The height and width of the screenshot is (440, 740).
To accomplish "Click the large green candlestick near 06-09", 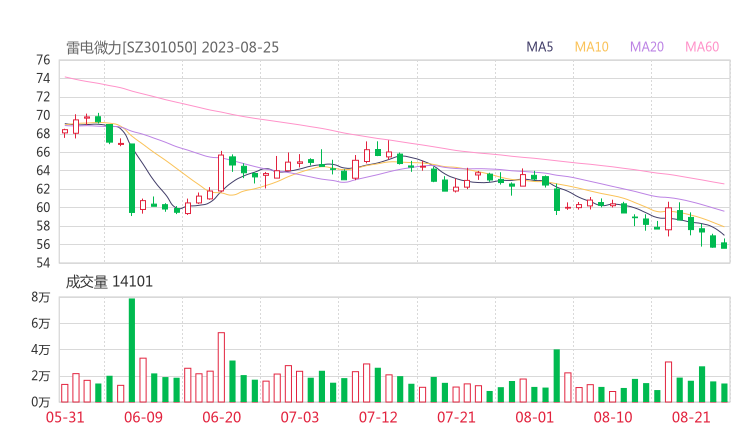I will coord(132,178).
